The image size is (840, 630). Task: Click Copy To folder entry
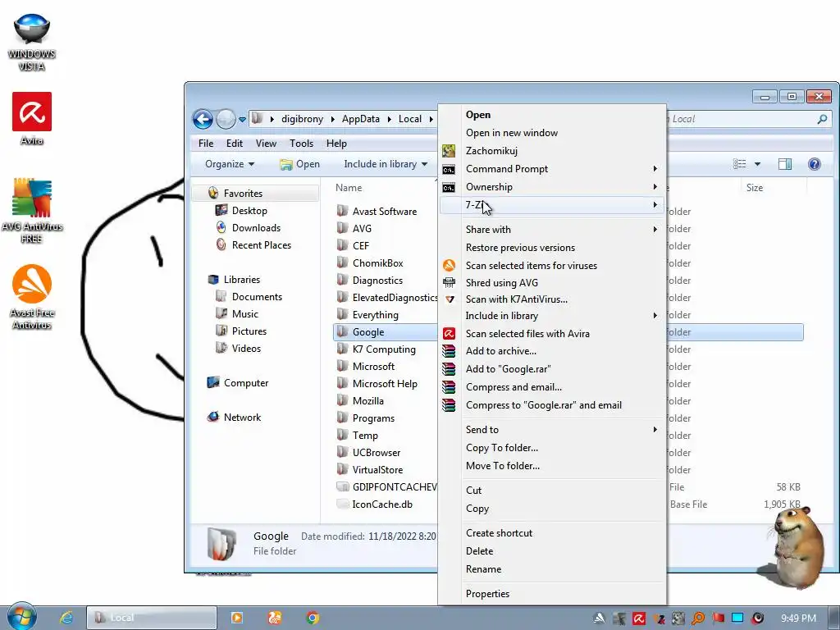coord(552,448)
